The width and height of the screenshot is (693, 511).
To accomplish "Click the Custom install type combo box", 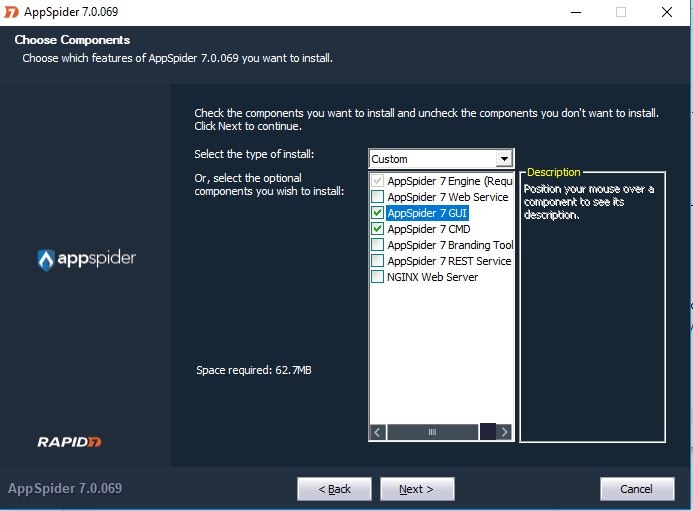I will (441, 159).
